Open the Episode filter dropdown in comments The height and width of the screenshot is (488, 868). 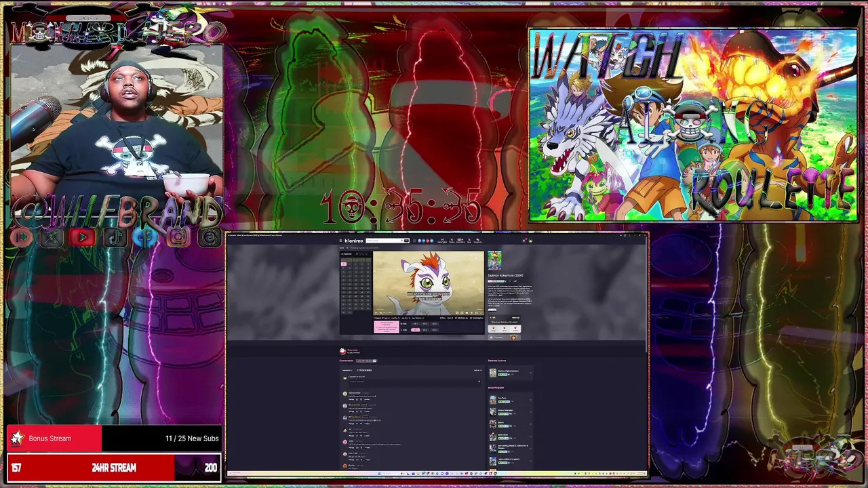point(347,370)
